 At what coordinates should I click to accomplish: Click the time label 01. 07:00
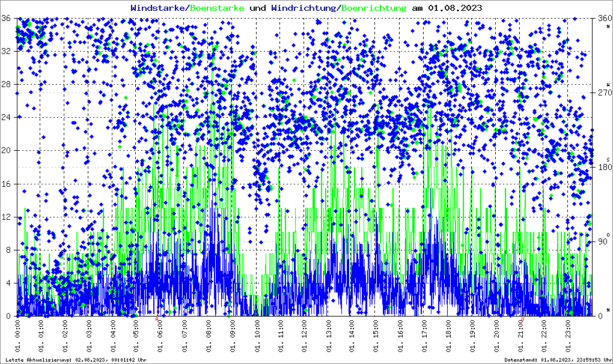(x=185, y=336)
